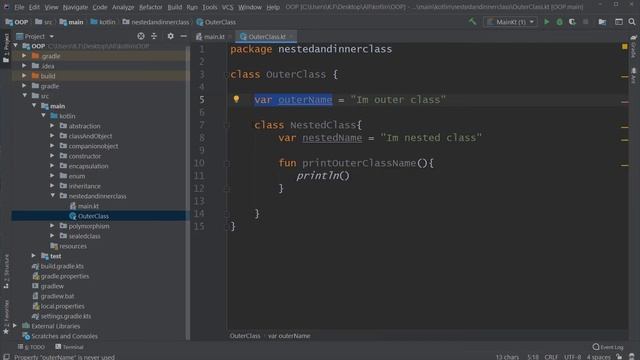This screenshot has height=360, width=640.
Task: Run with coverage icon
Action: click(x=572, y=22)
